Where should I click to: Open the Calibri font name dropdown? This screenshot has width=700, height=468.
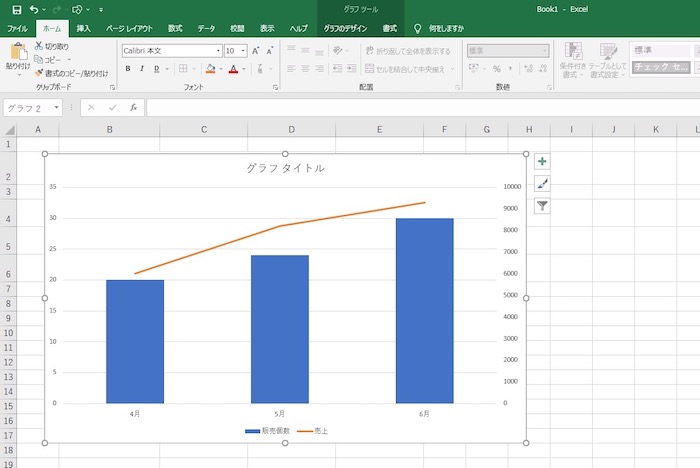218,50
